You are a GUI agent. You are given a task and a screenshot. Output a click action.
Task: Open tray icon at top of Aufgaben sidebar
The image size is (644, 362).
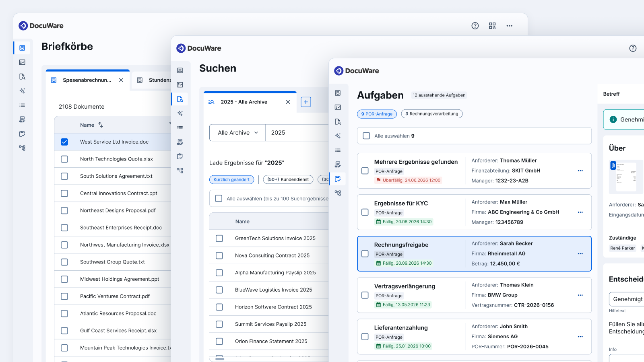(x=338, y=93)
